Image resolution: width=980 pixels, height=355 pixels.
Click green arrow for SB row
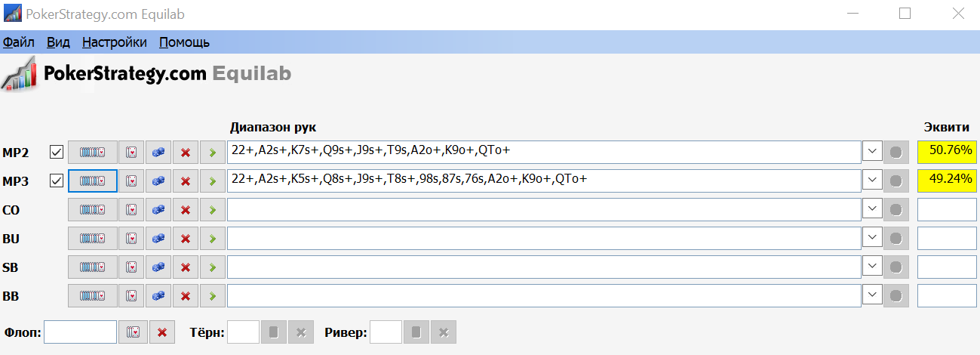pyautogui.click(x=213, y=267)
